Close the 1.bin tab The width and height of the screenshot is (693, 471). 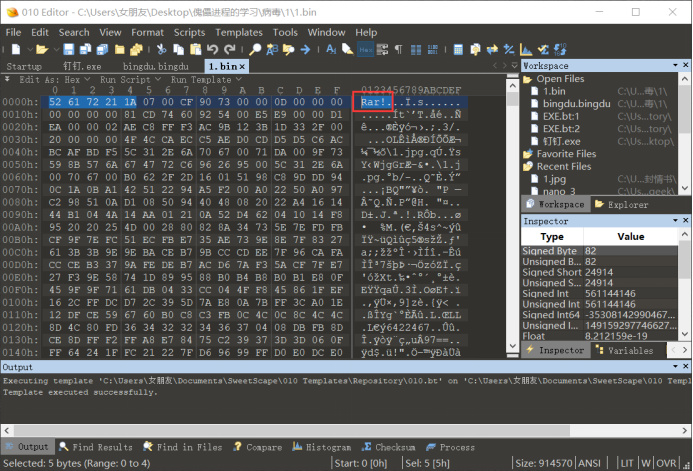click(242, 67)
